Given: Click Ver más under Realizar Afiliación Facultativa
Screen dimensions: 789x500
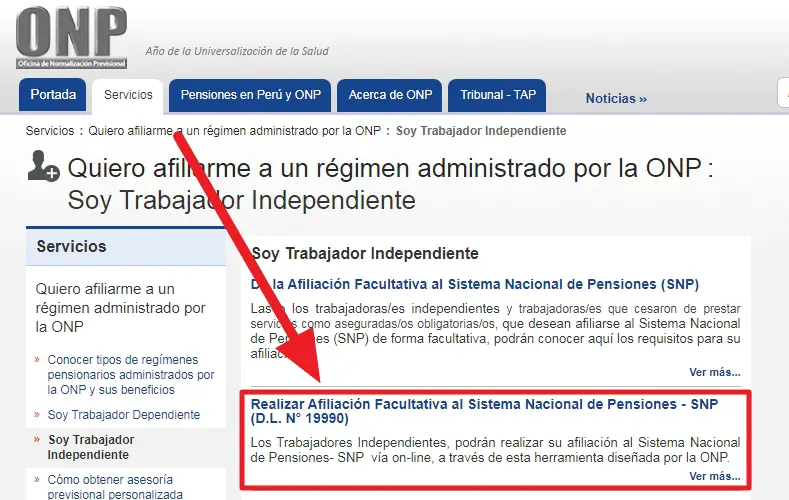Looking at the screenshot, I should (x=715, y=476).
